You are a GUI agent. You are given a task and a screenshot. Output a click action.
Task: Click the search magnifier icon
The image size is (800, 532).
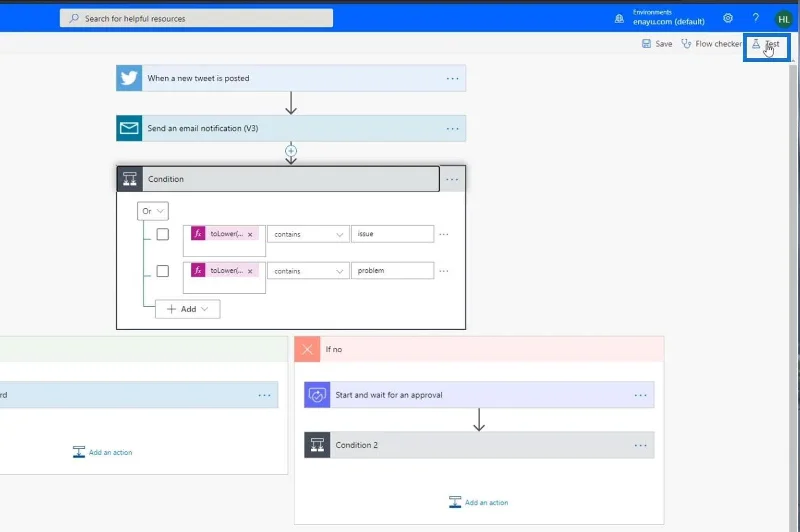pyautogui.click(x=74, y=18)
